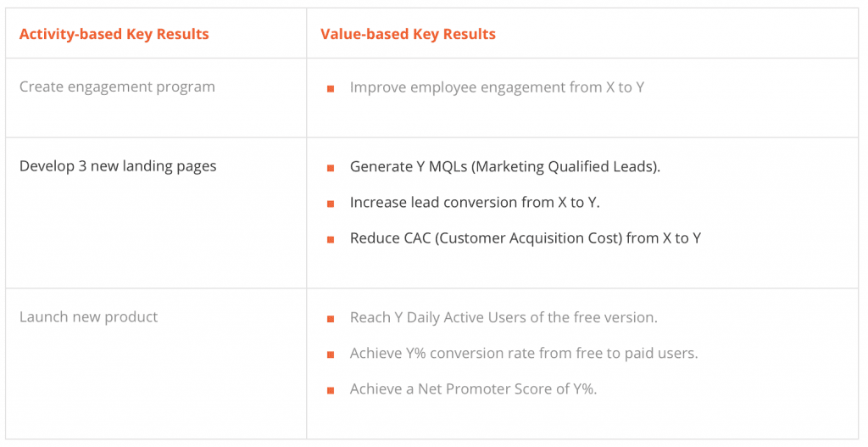Click the words Marketing Qualified Leads
The height and width of the screenshot is (447, 868).
point(564,167)
